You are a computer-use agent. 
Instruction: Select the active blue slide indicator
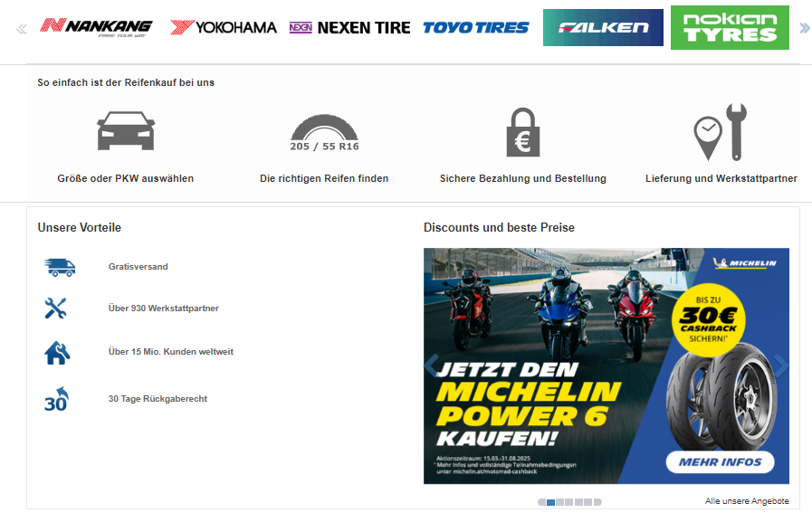(551, 502)
